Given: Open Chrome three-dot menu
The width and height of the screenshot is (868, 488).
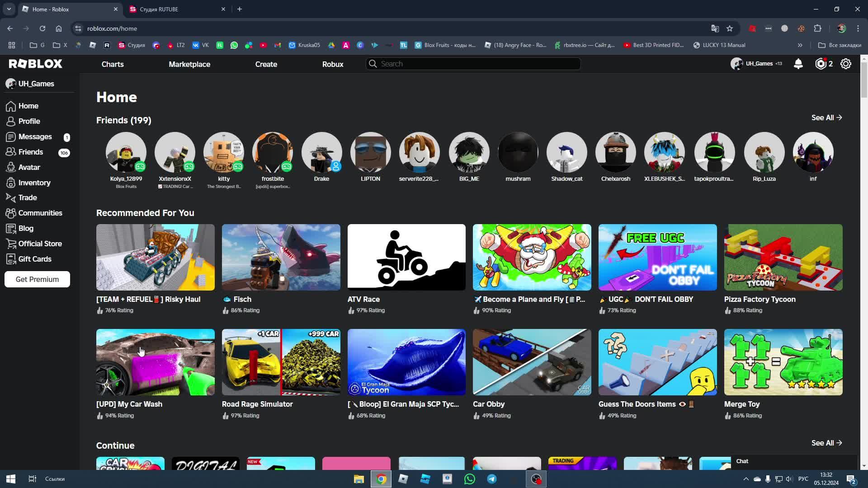Looking at the screenshot, I should (858, 28).
